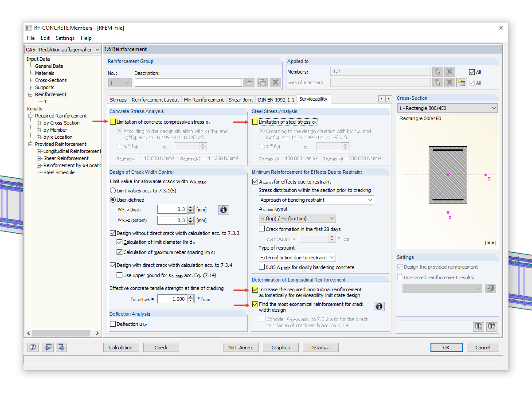Click the OK button
The height and width of the screenshot is (399, 532).
[446, 348]
